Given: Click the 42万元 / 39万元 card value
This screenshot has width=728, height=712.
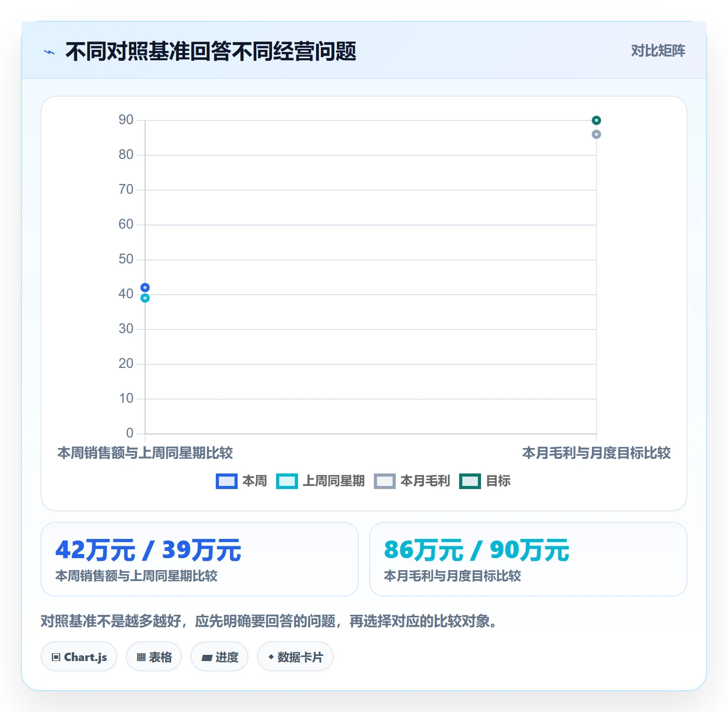Looking at the screenshot, I should point(148,550).
